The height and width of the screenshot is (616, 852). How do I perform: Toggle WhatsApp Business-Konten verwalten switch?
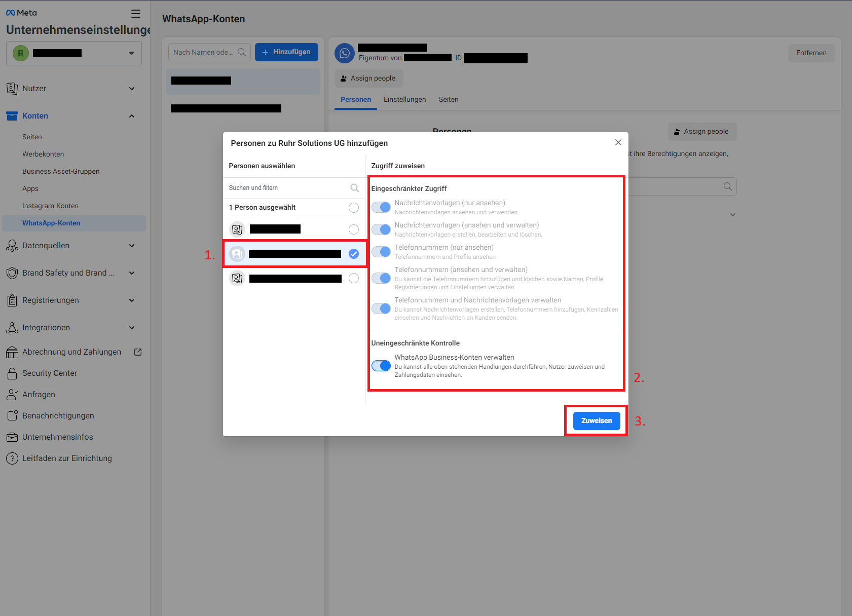381,366
